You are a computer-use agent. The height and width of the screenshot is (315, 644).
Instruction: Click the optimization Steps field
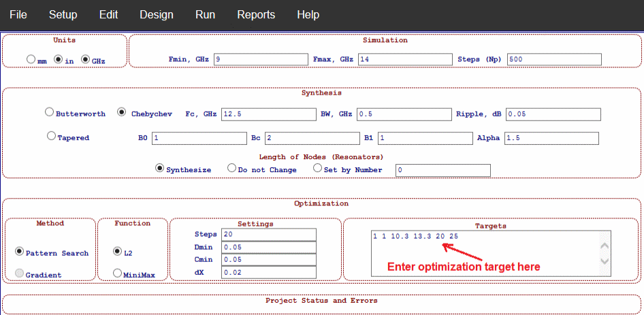click(x=269, y=235)
